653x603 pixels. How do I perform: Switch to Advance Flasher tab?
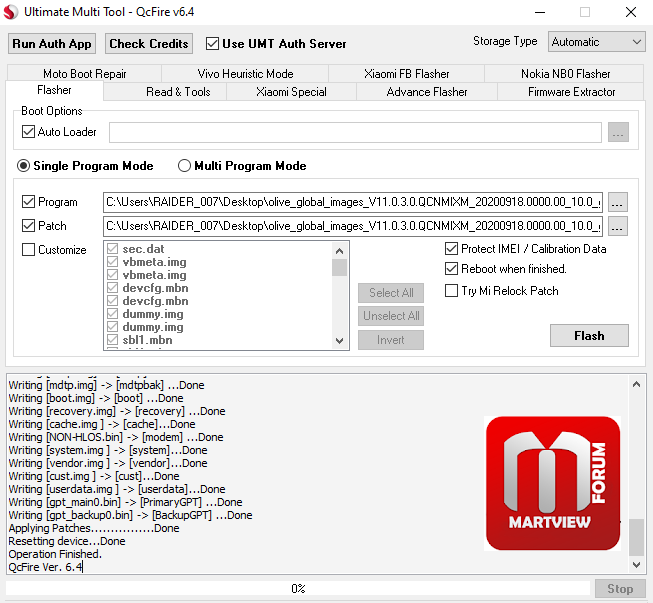coord(427,92)
